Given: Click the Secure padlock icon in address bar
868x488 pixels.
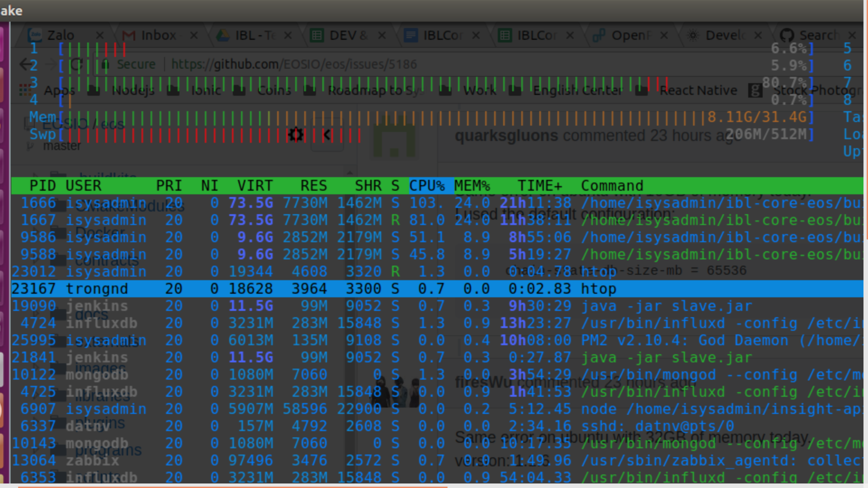Looking at the screenshot, I should click(x=105, y=65).
